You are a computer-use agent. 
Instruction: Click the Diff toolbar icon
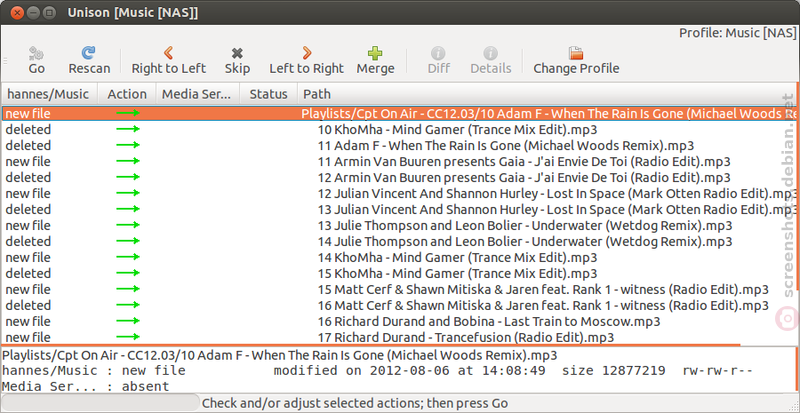[438, 53]
